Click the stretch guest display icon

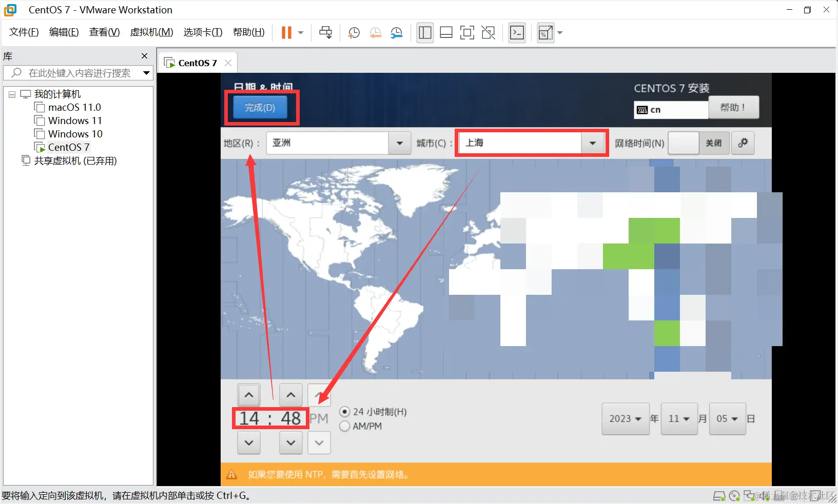click(545, 33)
